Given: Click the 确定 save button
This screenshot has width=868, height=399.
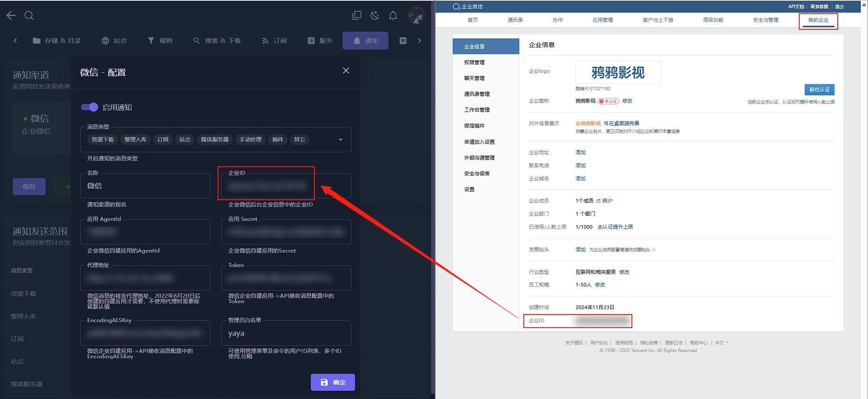Looking at the screenshot, I should point(333,382).
